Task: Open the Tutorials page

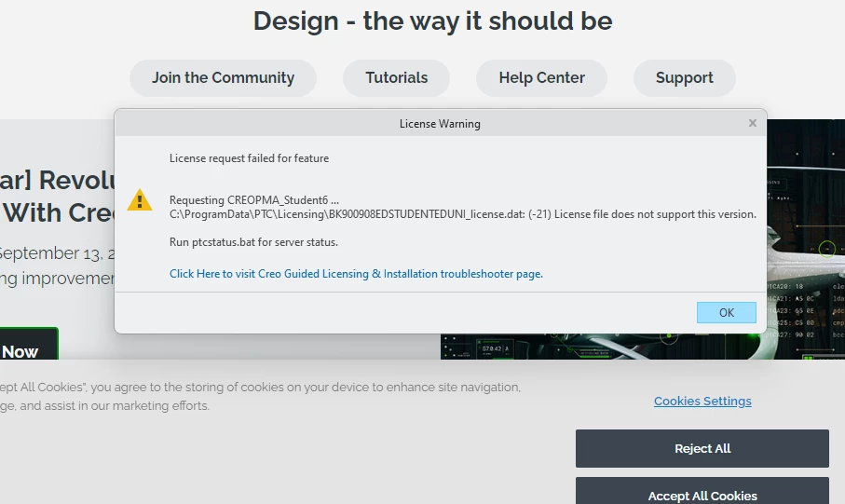Action: coord(396,78)
